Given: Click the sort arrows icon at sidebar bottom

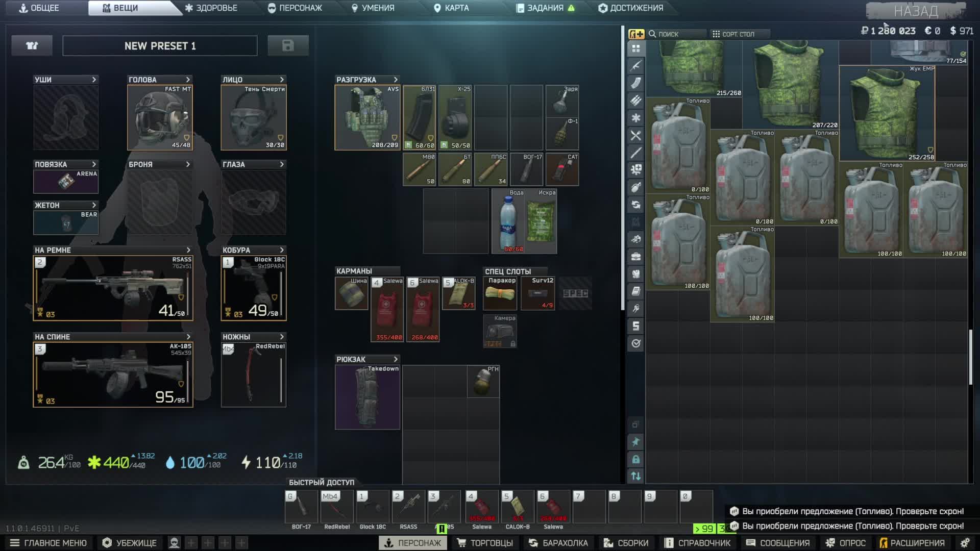Looking at the screenshot, I should (x=635, y=476).
